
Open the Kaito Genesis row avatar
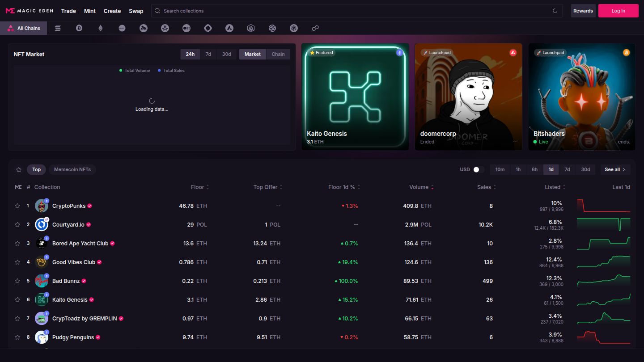tap(42, 300)
